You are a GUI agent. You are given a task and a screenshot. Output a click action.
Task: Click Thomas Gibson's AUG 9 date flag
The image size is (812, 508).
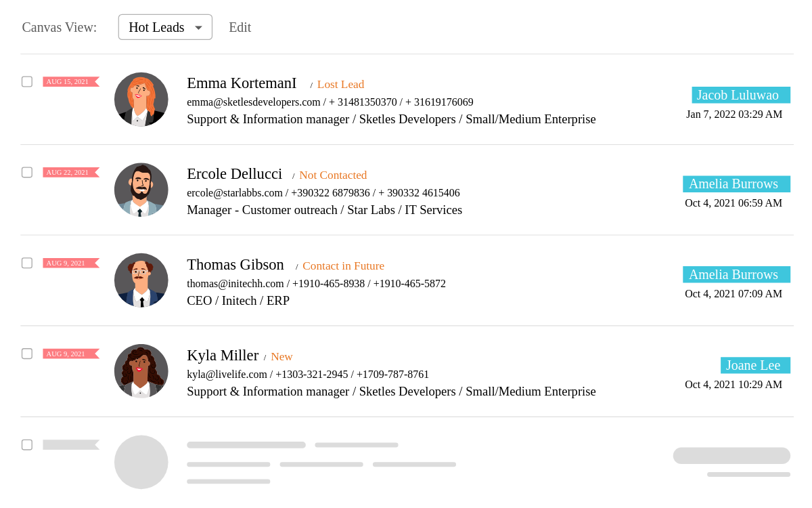(x=70, y=263)
